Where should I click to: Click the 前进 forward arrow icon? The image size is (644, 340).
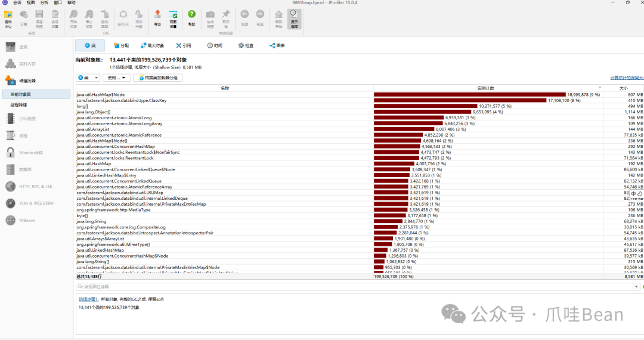click(260, 19)
